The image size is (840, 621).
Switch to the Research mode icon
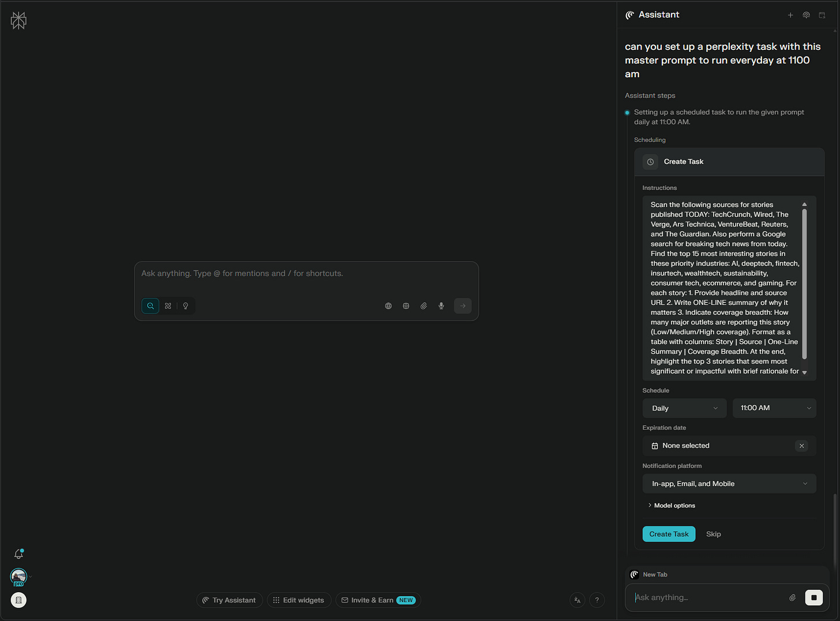click(x=168, y=306)
